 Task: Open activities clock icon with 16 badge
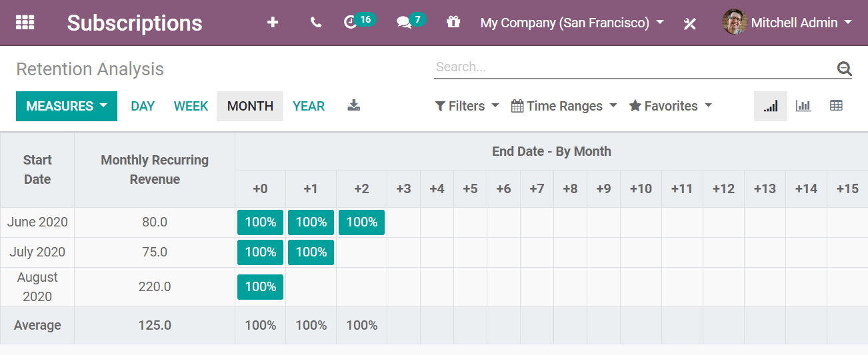click(351, 23)
